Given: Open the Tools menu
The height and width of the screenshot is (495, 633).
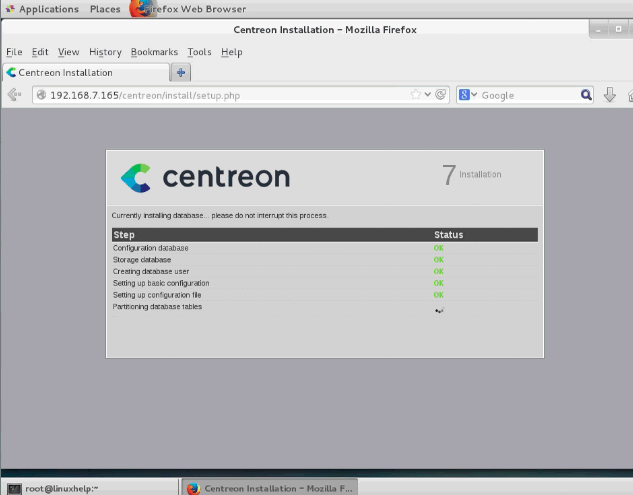Looking at the screenshot, I should click(x=199, y=52).
